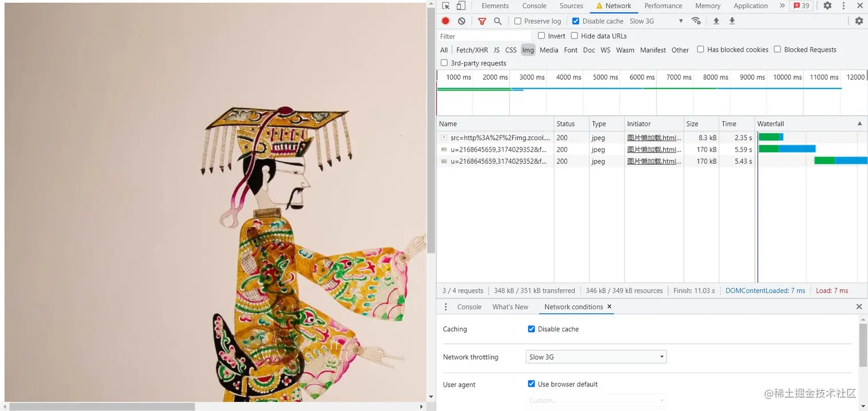Export network log as HAR
Viewport: 868px width, 411px height.
731,21
